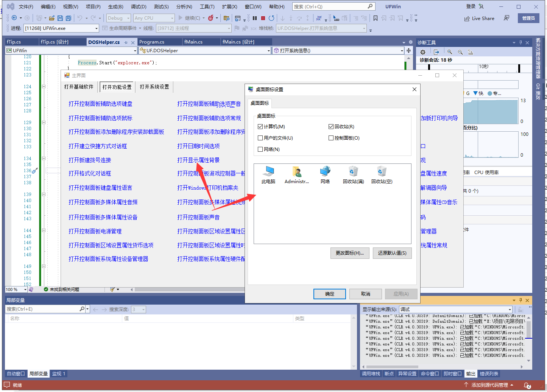
Task: Click the Step Into down arrow icon
Action: coord(282,18)
